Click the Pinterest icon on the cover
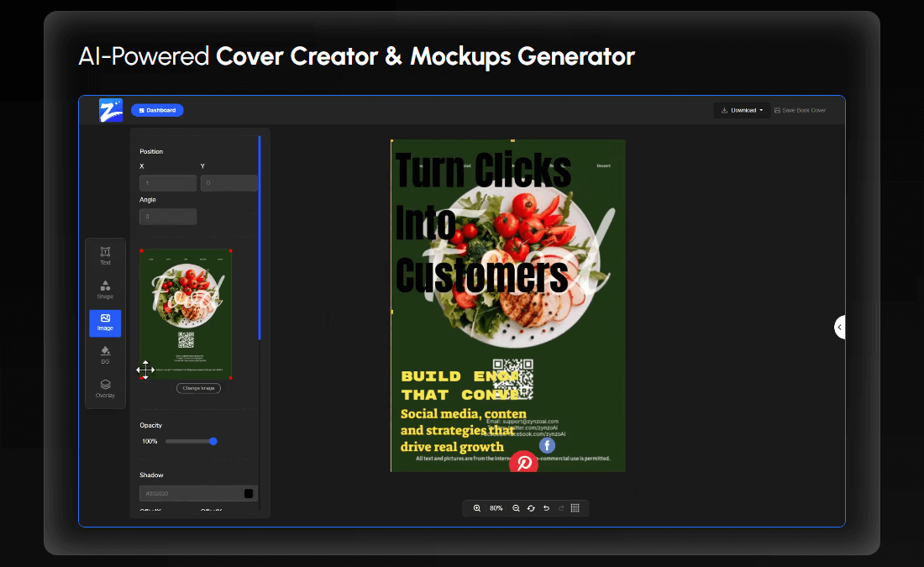The width and height of the screenshot is (924, 567). click(524, 462)
